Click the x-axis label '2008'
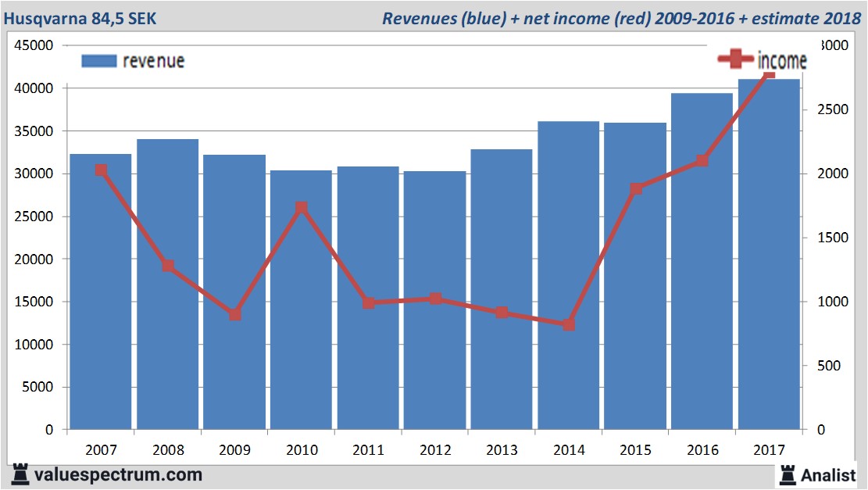Viewport: 868px width, 490px height. pyautogui.click(x=168, y=450)
